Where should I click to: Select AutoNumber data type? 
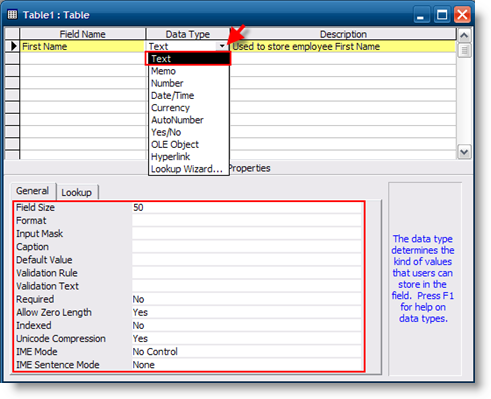coord(189,120)
